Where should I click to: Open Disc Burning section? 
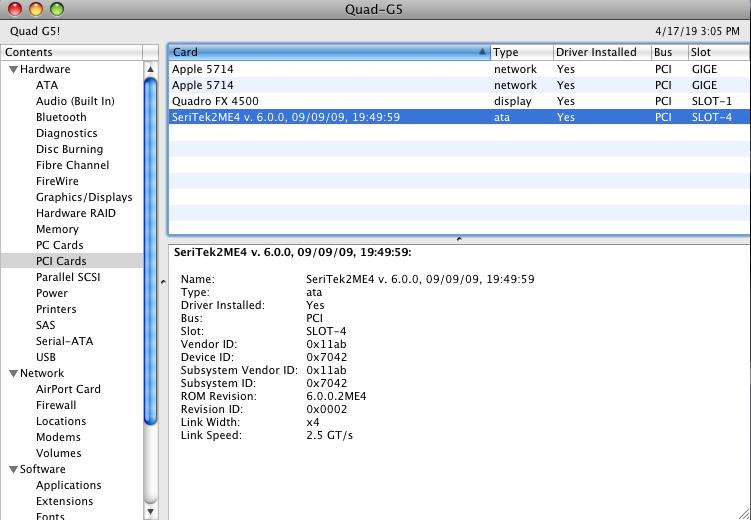(x=69, y=149)
